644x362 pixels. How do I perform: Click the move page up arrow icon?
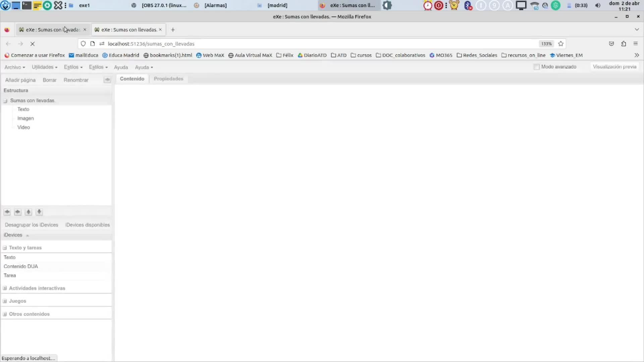pos(29,212)
